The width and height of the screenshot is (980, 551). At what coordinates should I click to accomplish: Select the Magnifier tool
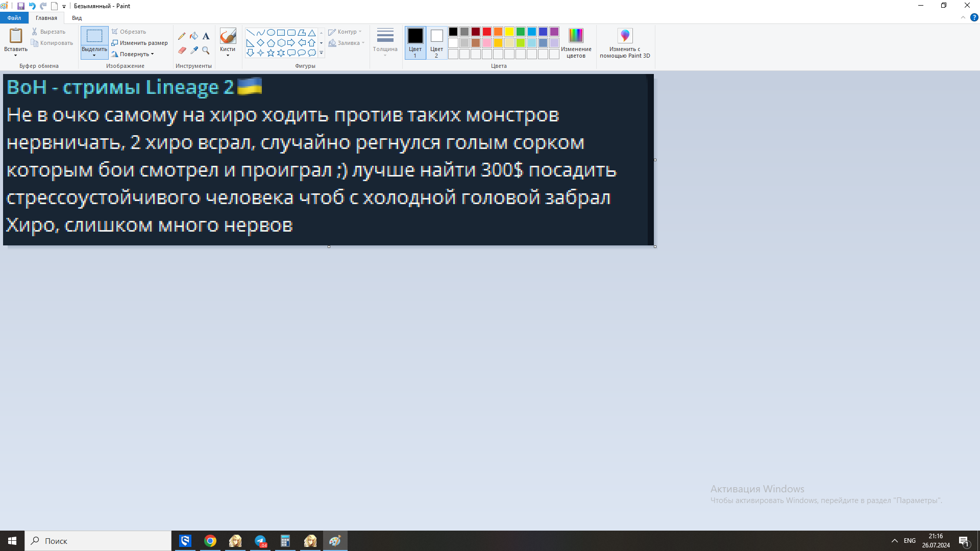coord(206,50)
